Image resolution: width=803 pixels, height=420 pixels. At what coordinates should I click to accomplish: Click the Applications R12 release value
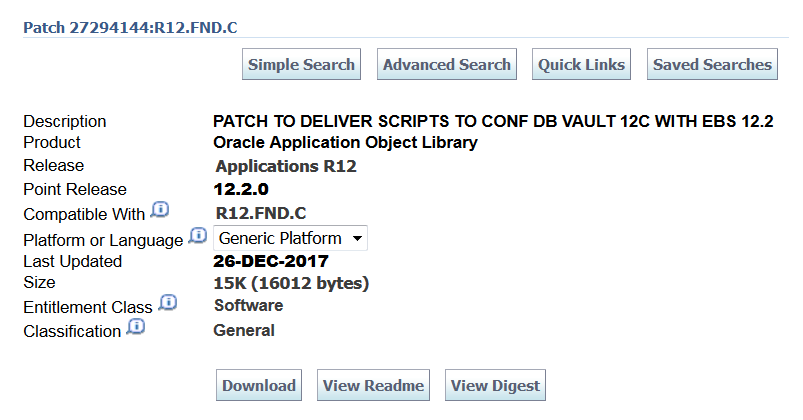pos(286,166)
